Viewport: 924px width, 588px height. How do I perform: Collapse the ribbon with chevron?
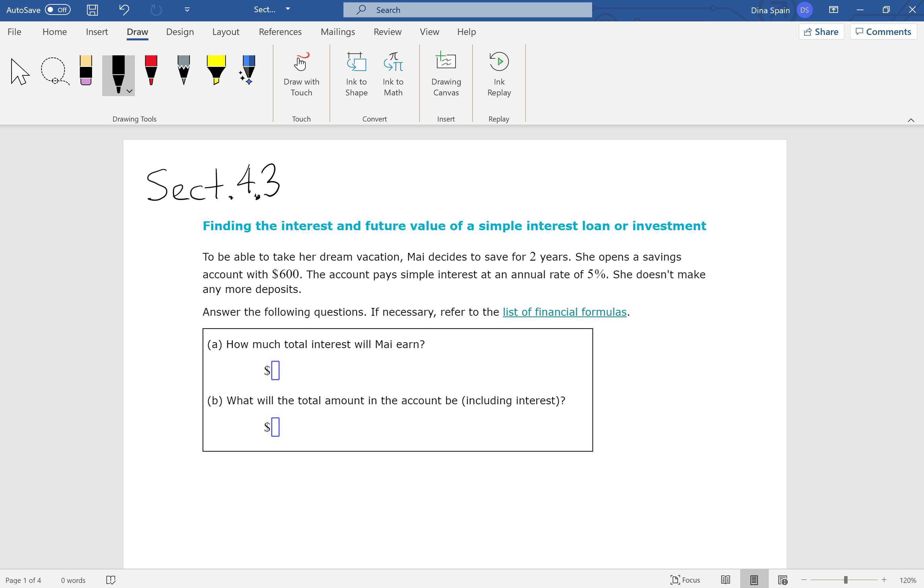pyautogui.click(x=910, y=120)
